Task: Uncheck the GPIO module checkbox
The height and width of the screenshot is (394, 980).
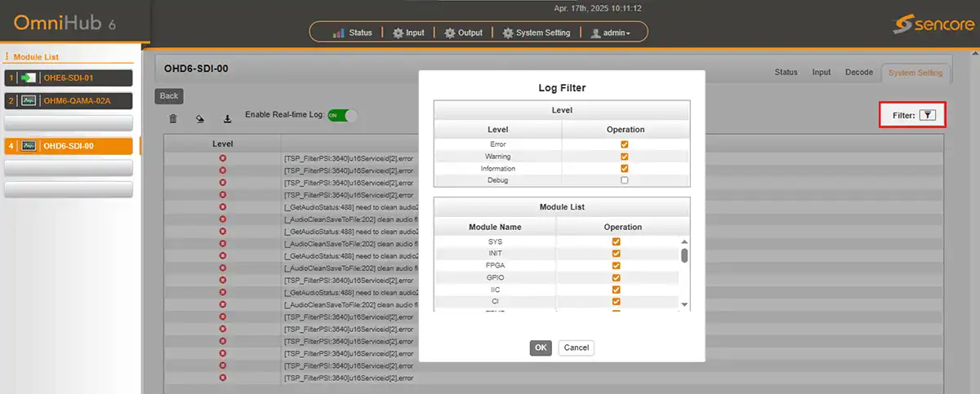Action: pyautogui.click(x=617, y=277)
